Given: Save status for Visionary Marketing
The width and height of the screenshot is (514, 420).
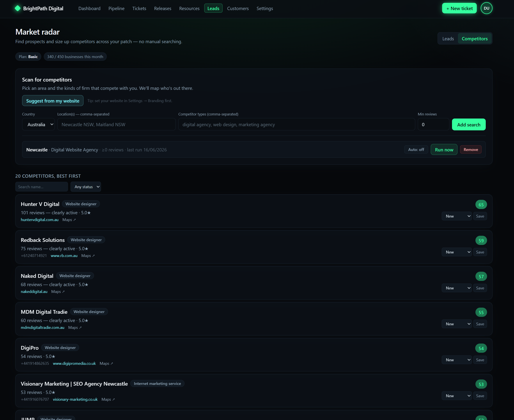Looking at the screenshot, I should point(480,396).
